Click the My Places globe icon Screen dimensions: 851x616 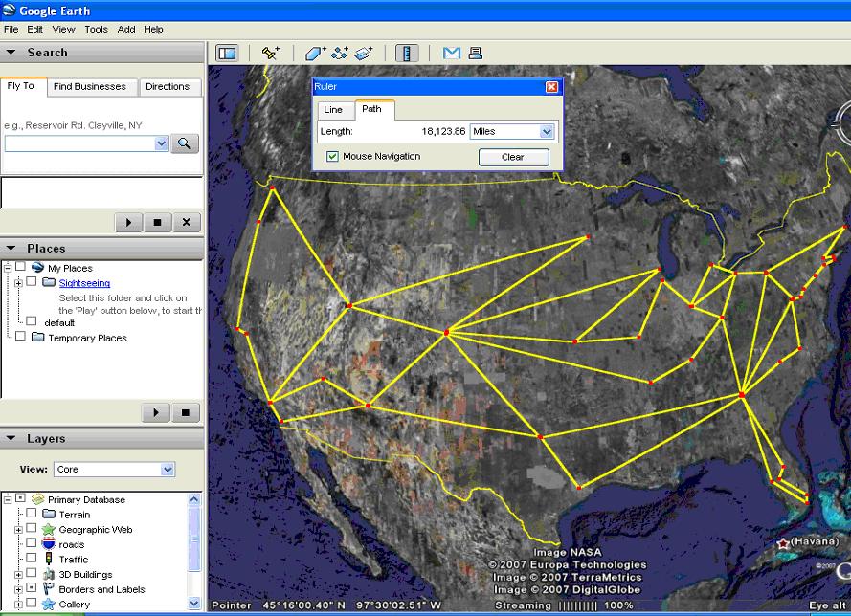[37, 267]
